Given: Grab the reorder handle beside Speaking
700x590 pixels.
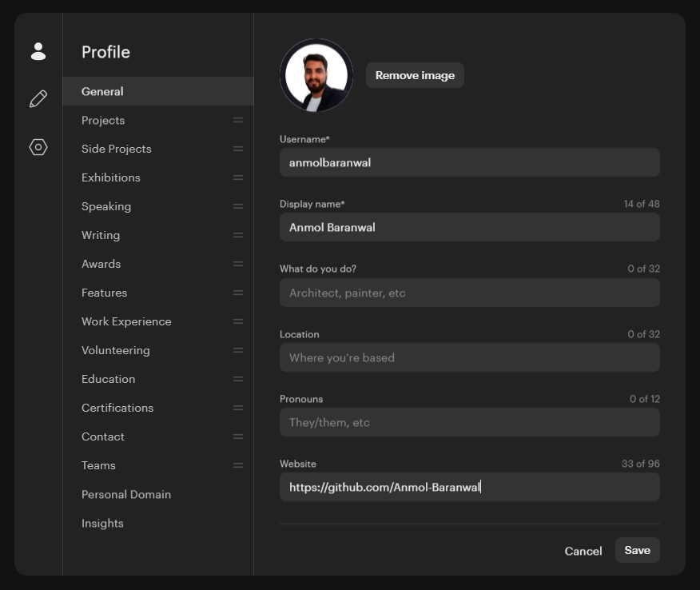Looking at the screenshot, I should coord(238,206).
